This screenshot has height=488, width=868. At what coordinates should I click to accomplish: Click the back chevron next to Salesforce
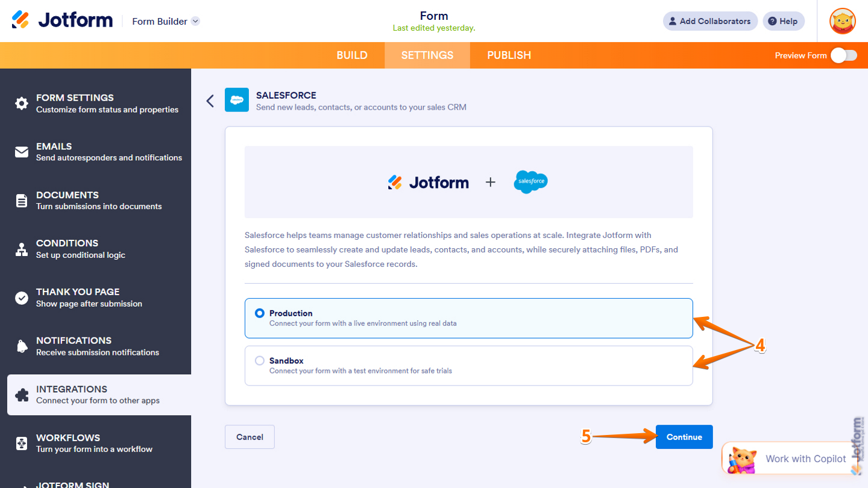coord(210,101)
